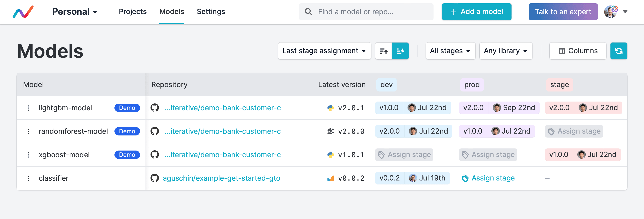
Task: Open the All stages filter dropdown
Action: (x=450, y=51)
